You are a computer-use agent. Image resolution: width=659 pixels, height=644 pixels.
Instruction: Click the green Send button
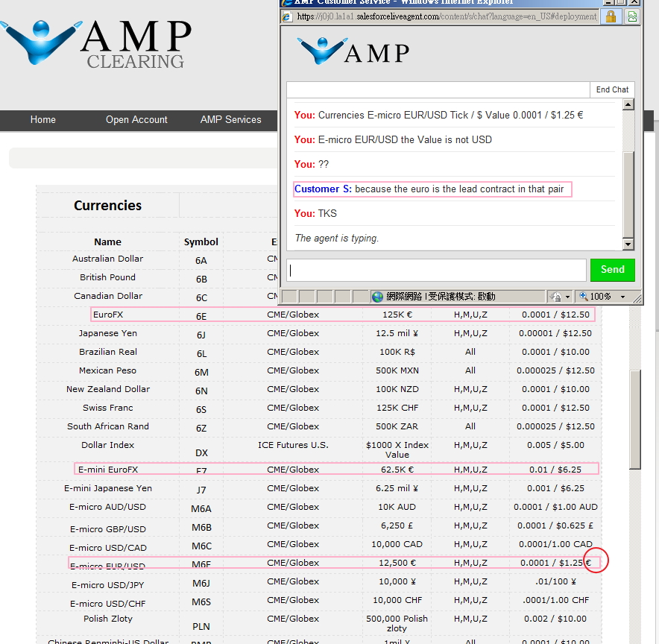point(612,270)
